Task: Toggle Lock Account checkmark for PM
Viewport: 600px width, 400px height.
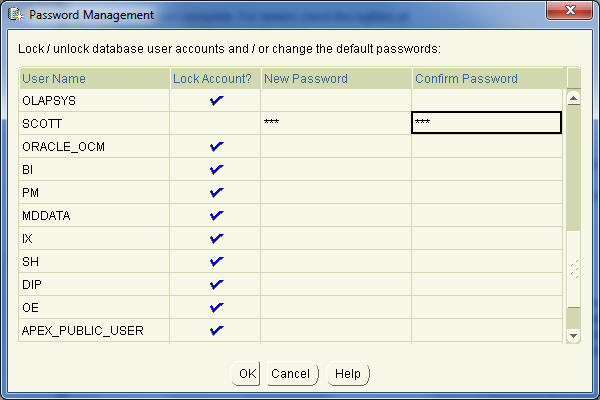Action: click(x=216, y=193)
